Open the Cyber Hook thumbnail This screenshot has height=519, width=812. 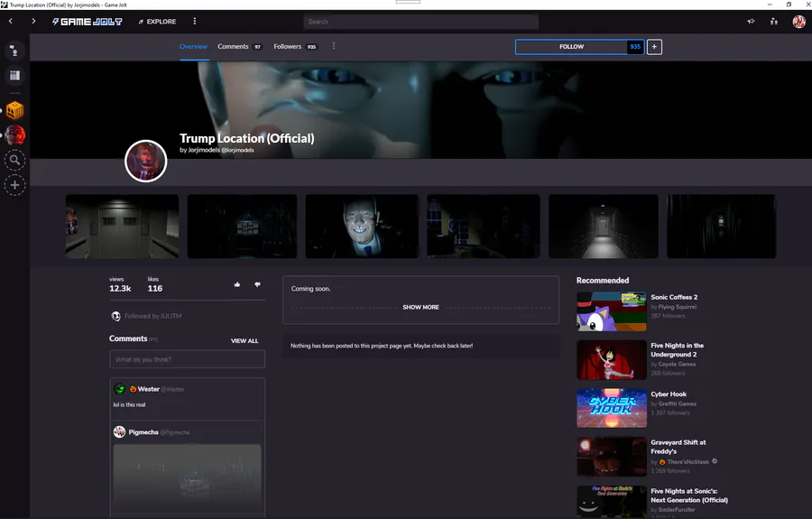click(x=612, y=408)
